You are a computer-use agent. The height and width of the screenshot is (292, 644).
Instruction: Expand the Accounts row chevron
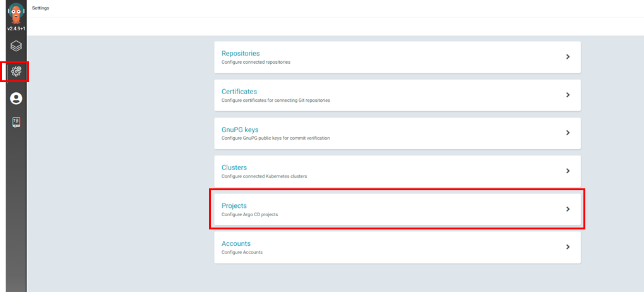568,246
